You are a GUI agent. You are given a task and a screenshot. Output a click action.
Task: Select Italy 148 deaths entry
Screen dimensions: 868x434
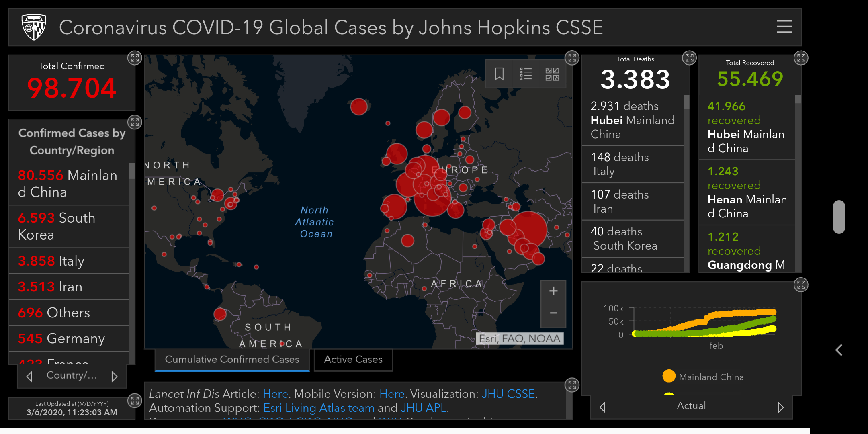[633, 164]
